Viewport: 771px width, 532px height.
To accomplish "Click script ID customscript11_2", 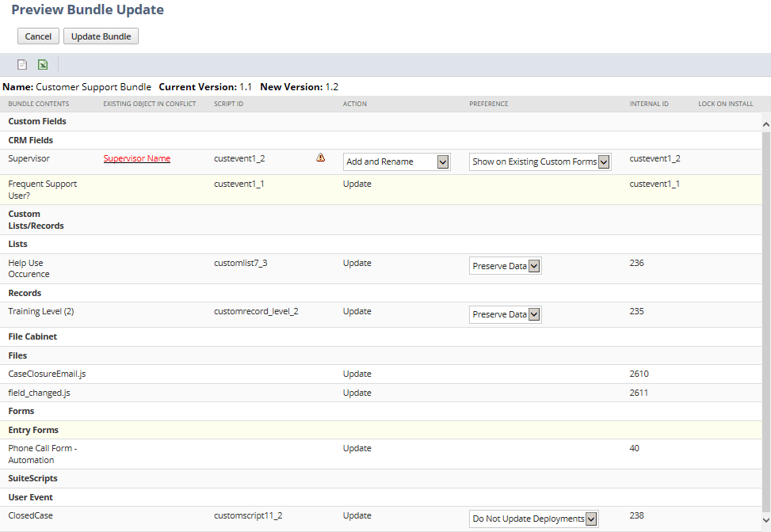I will [248, 516].
